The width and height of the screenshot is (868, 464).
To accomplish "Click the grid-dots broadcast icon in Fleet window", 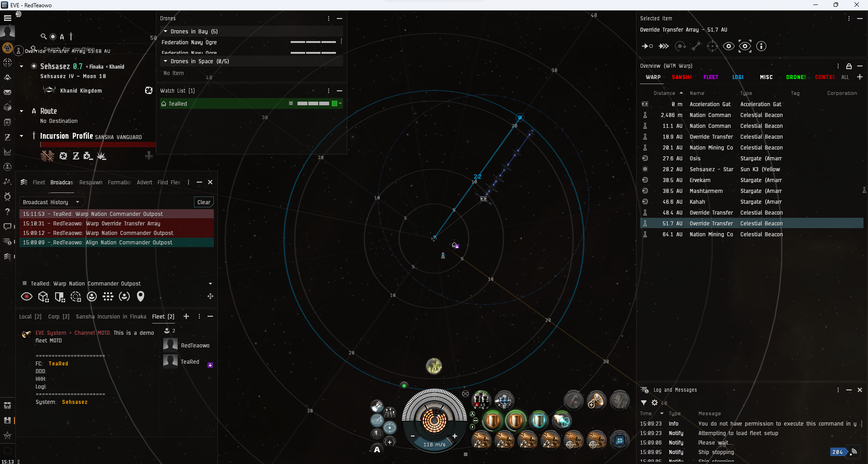I will click(x=108, y=296).
